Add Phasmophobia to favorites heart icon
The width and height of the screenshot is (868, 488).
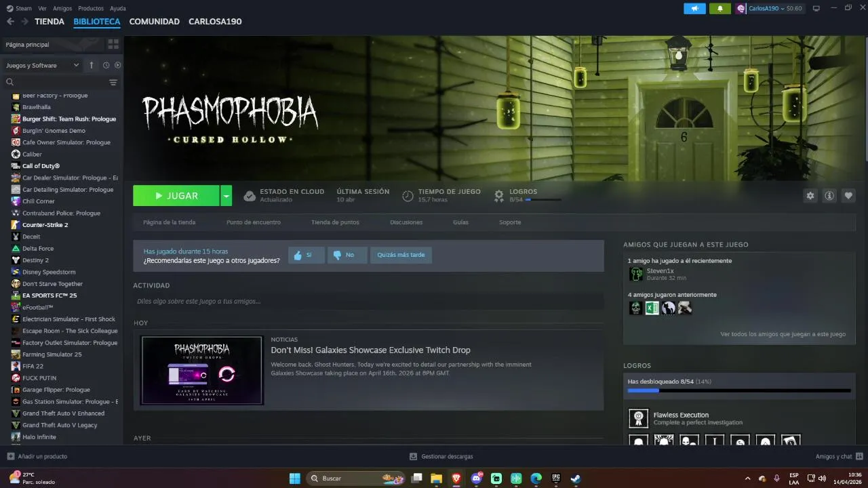pos(848,196)
